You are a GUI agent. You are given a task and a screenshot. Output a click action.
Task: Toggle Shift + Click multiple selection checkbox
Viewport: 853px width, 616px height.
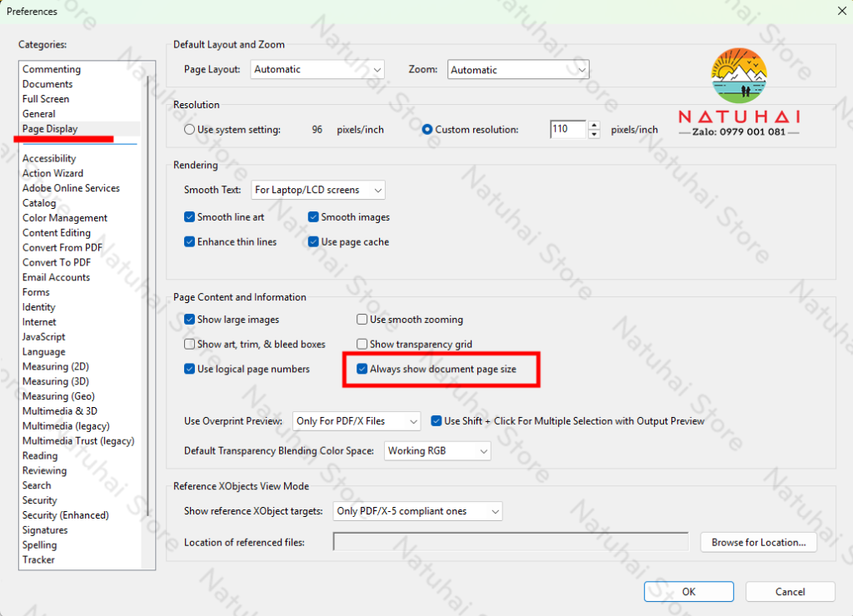[436, 421]
